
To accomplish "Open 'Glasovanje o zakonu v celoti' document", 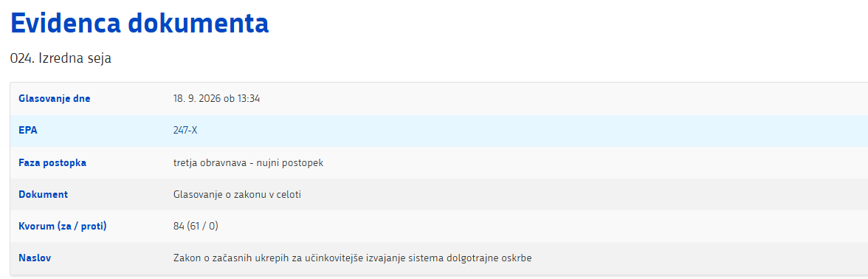I will (x=238, y=195).
